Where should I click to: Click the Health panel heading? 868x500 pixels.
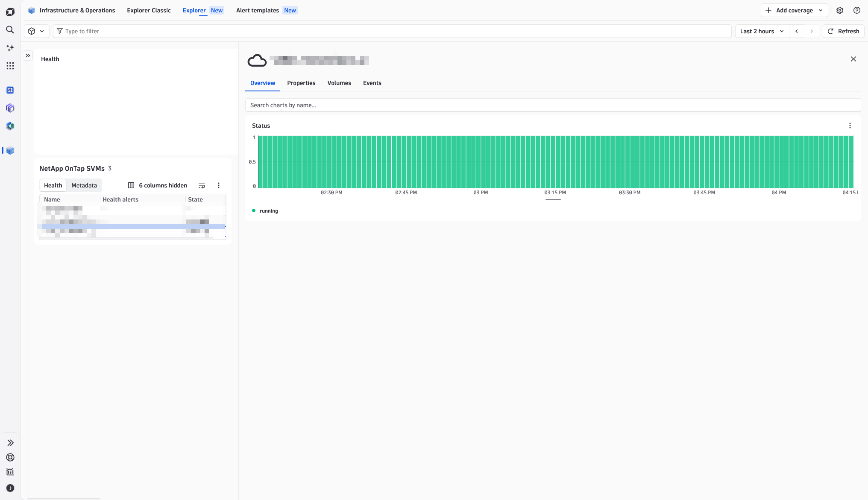[50, 59]
